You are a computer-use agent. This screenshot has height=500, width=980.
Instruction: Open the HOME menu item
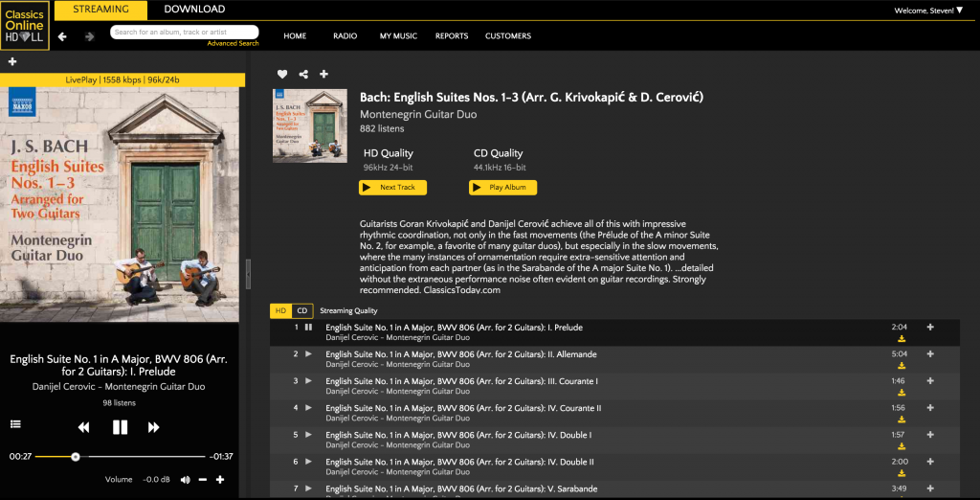[x=295, y=36]
